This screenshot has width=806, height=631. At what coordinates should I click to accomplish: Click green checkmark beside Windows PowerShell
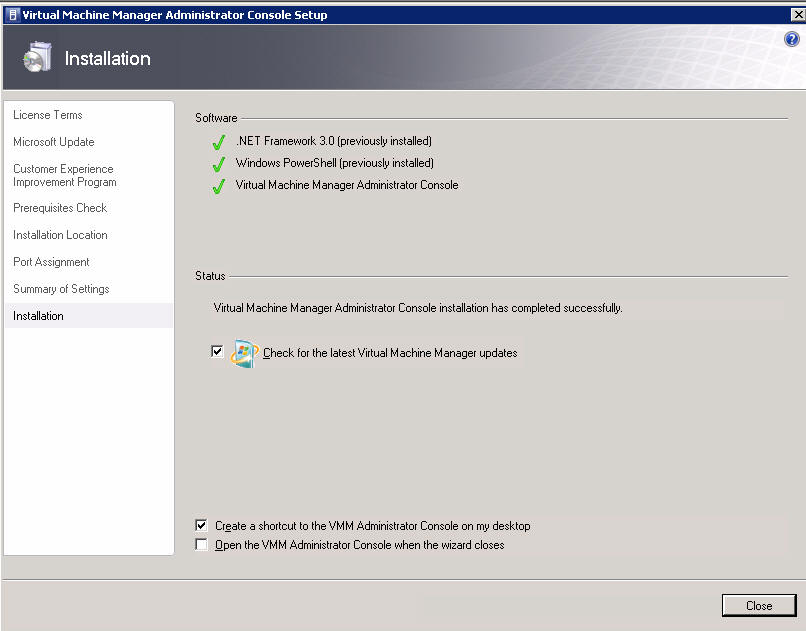pos(219,164)
